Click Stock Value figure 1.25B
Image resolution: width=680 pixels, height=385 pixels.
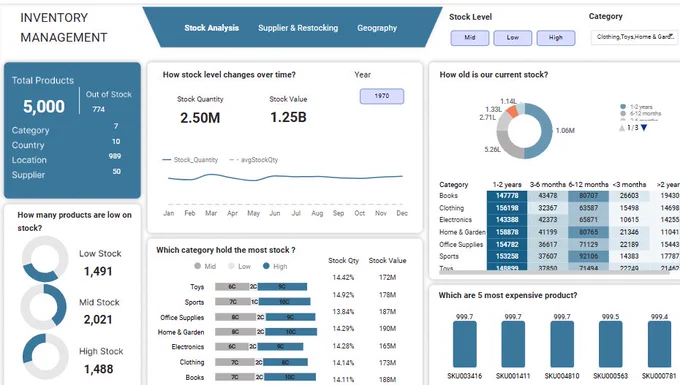coord(288,117)
